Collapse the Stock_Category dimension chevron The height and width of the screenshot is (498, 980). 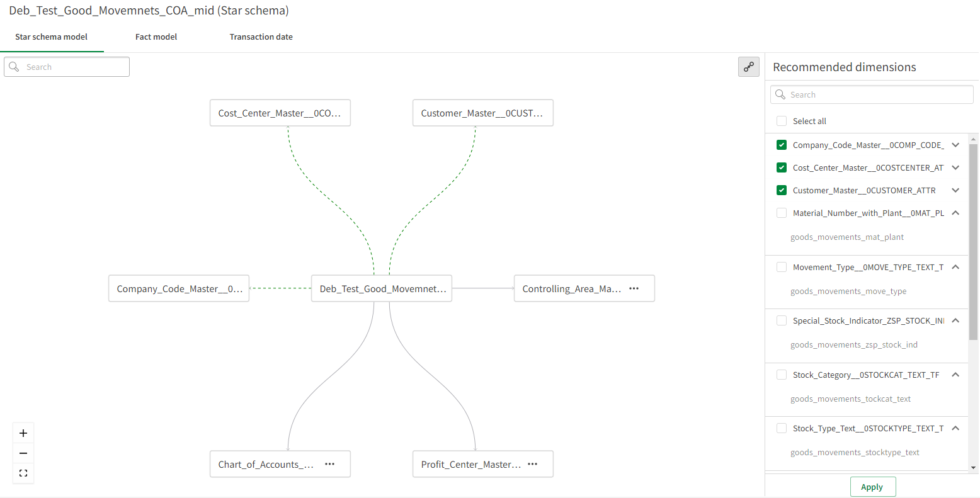point(955,375)
